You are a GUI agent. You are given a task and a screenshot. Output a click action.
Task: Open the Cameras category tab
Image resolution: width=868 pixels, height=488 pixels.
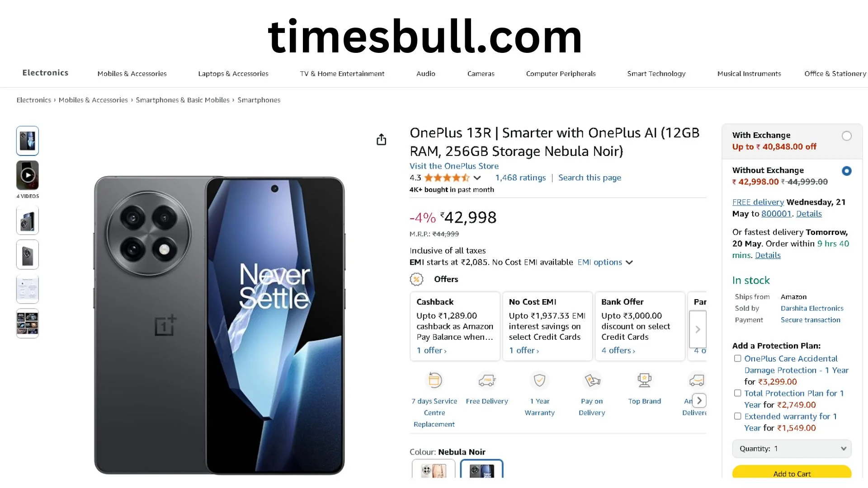[x=481, y=74]
